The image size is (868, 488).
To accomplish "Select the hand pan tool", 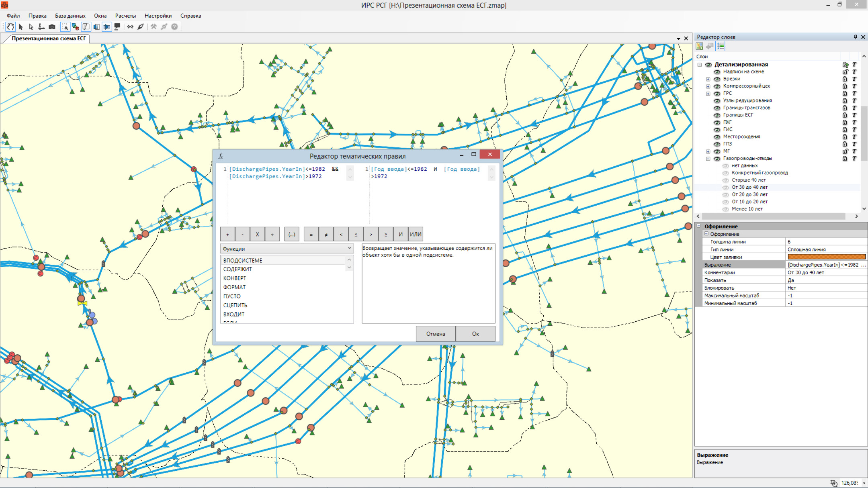I will 10,27.
